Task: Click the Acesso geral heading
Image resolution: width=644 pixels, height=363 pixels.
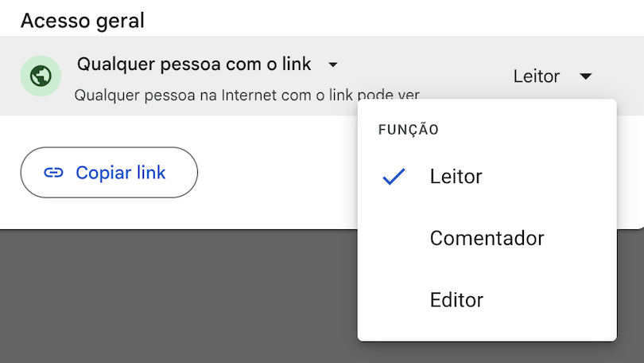Action: (83, 21)
